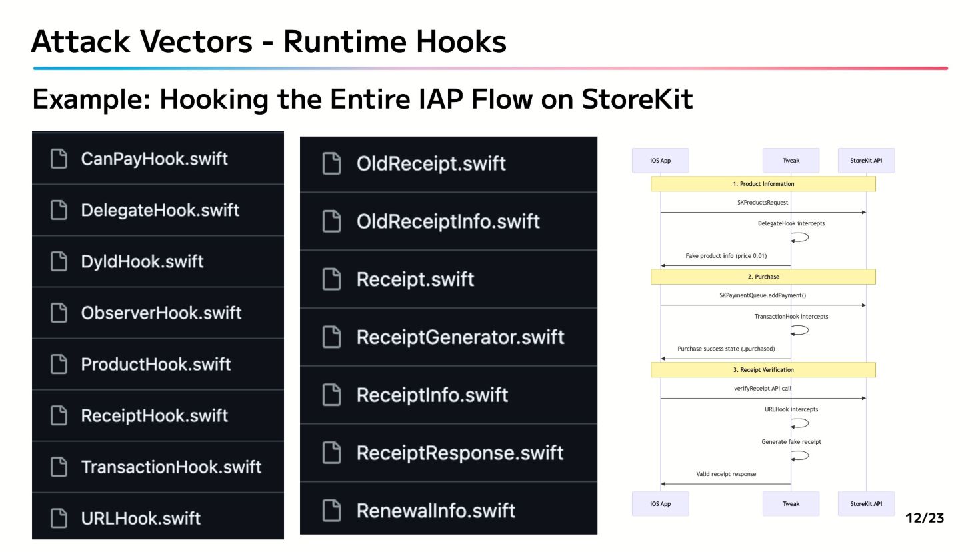Click the file icon beside DyldHook.swift
Screen dimensions: 980x552
pos(59,261)
